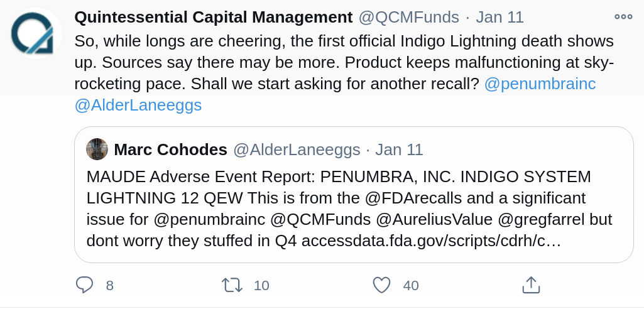Viewport: 644px width, 309px height.
Task: Click the retweet count of 10
Action: (261, 286)
